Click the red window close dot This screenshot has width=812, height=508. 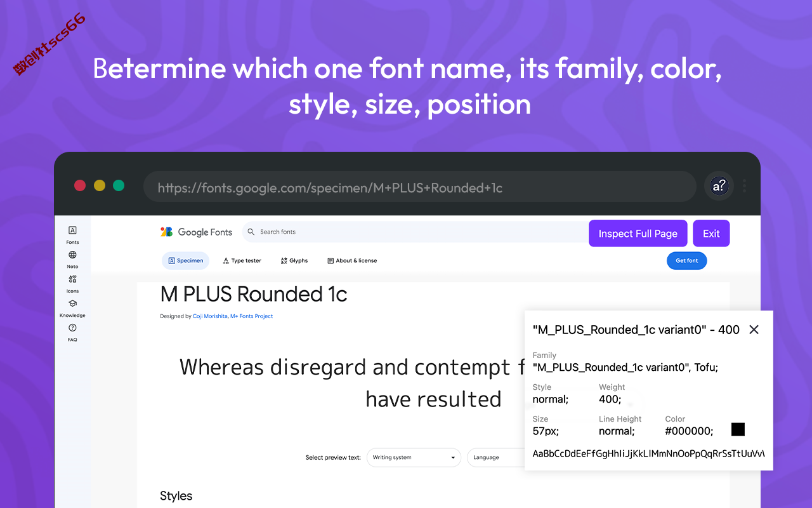coord(80,185)
